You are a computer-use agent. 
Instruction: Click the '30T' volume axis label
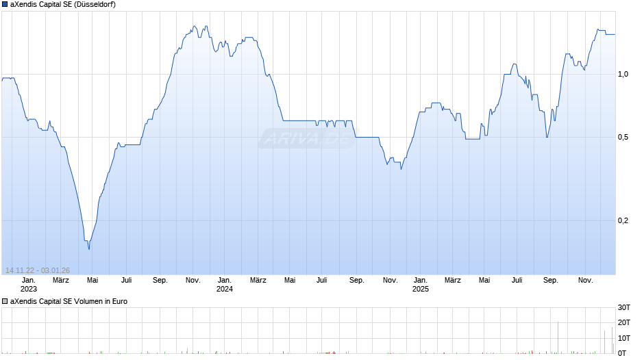(x=624, y=307)
